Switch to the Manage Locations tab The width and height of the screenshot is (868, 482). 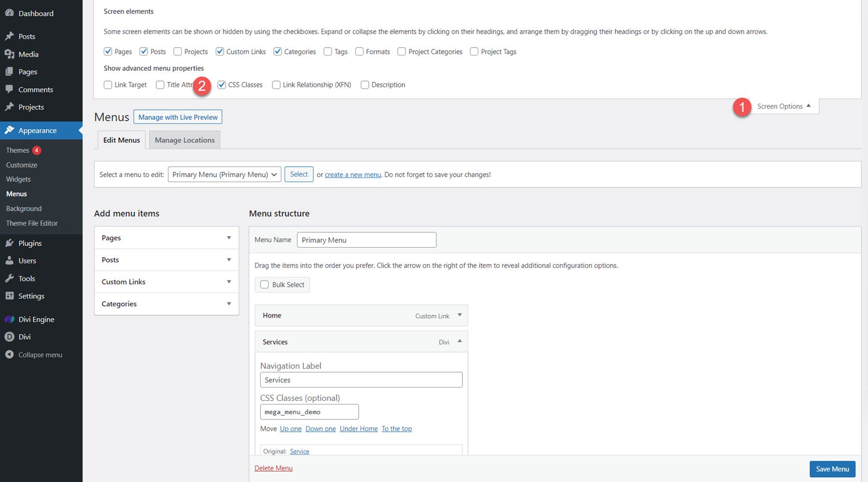pos(184,140)
